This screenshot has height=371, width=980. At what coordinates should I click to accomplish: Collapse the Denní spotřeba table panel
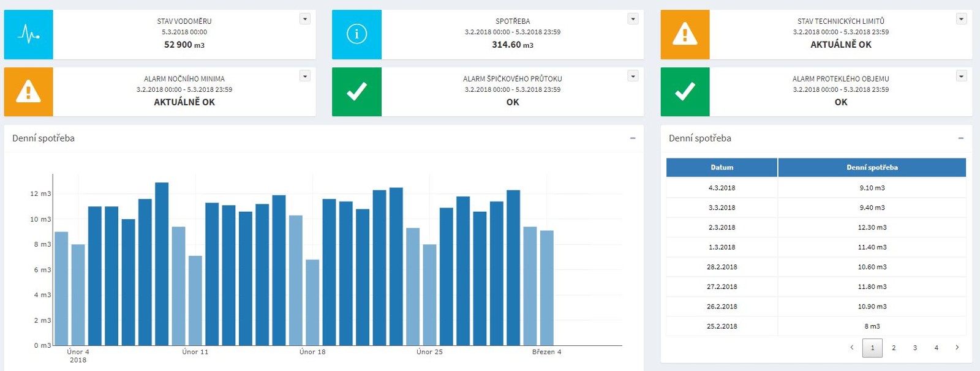[x=961, y=138]
